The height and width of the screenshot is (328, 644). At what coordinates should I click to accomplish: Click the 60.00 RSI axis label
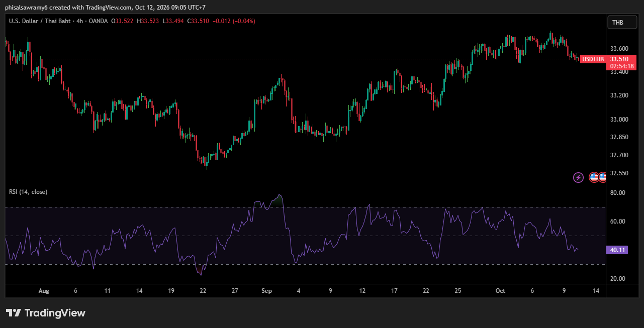tap(617, 222)
